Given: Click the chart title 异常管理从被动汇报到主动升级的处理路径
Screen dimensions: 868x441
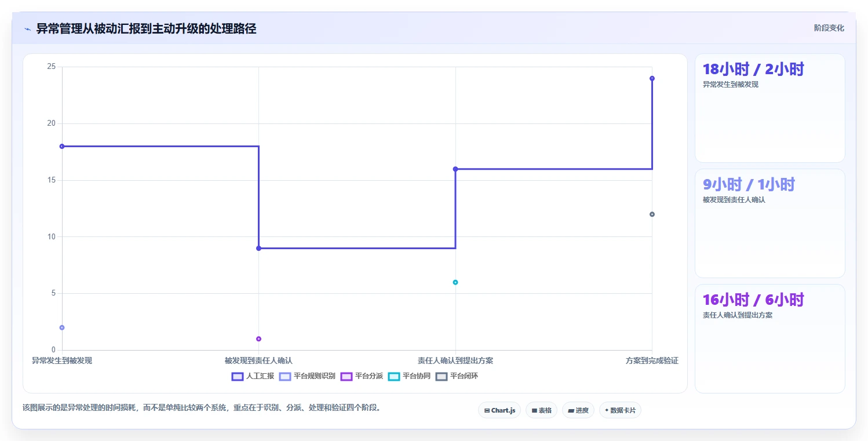Looking at the screenshot, I should pos(146,29).
